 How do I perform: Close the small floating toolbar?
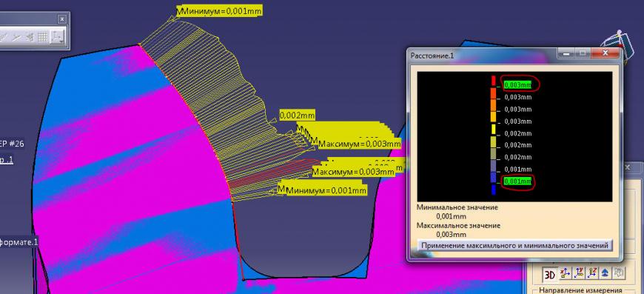(61, 19)
